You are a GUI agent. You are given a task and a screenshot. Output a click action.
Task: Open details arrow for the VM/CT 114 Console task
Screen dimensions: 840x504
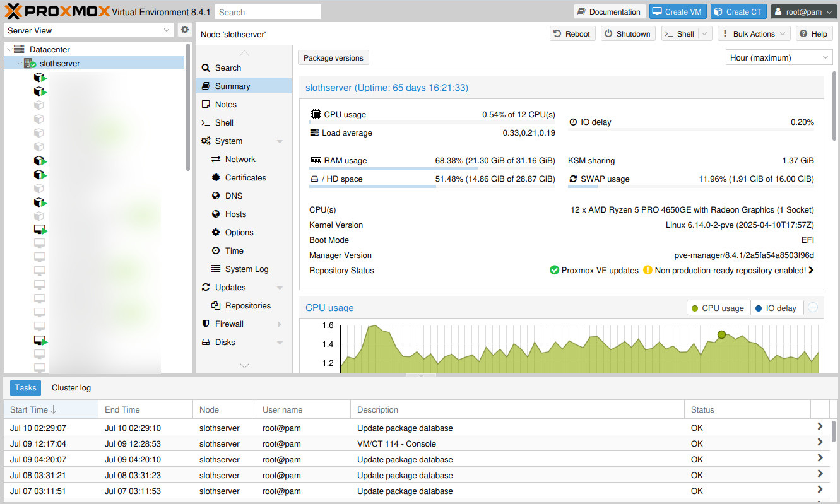[820, 443]
